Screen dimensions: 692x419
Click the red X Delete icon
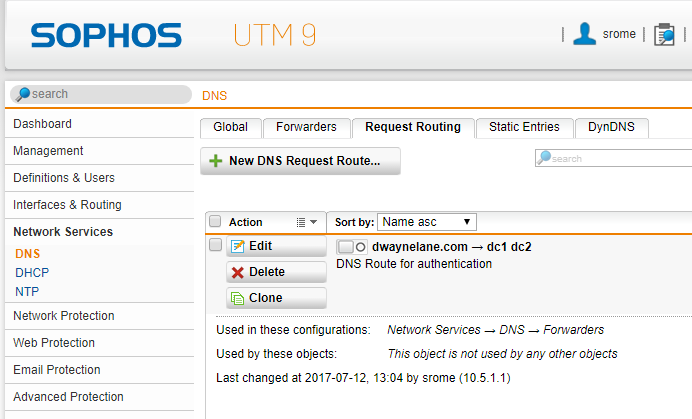pyautogui.click(x=237, y=272)
